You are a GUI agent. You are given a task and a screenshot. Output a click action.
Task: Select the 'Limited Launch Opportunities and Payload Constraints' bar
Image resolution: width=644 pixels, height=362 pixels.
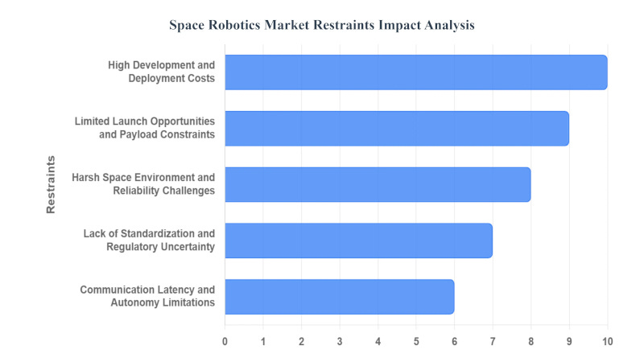tap(397, 129)
